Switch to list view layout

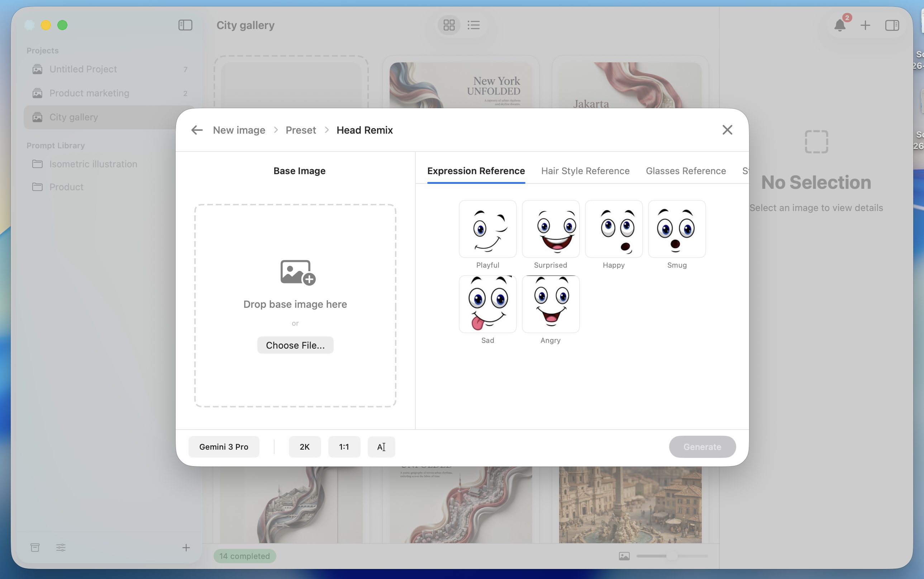tap(473, 25)
